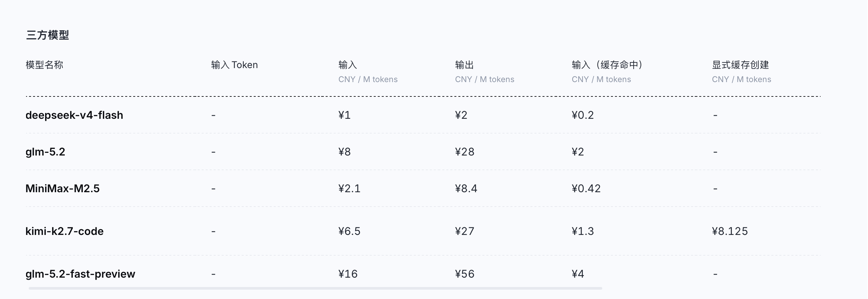The height and width of the screenshot is (299, 868).
Task: Click kimi-k2.7-code output price ¥27
Action: 465,231
